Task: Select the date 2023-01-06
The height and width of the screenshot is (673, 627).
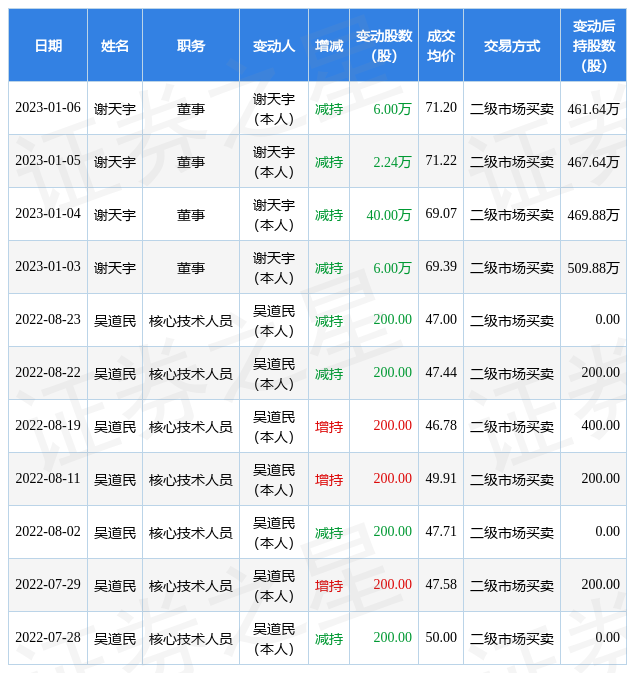Action: 48,107
